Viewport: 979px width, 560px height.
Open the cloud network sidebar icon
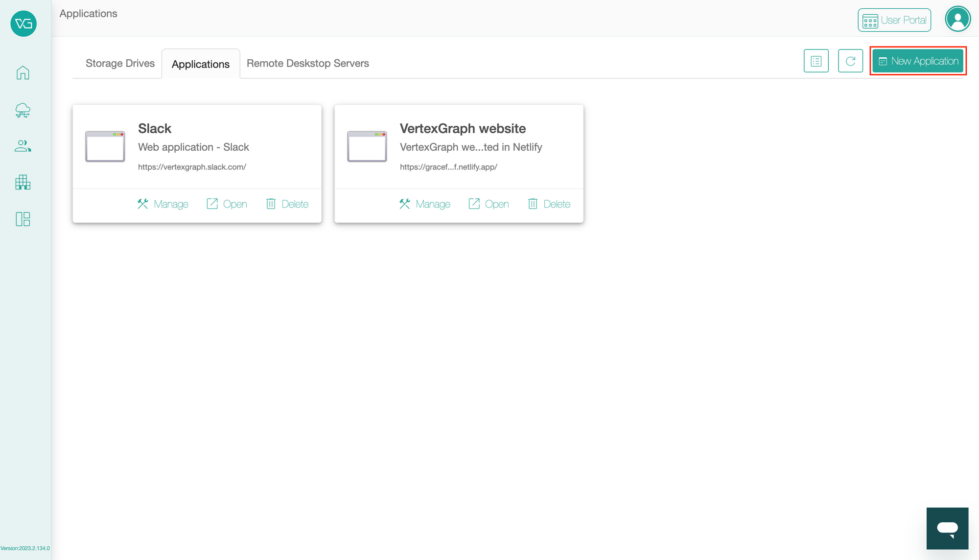[23, 110]
